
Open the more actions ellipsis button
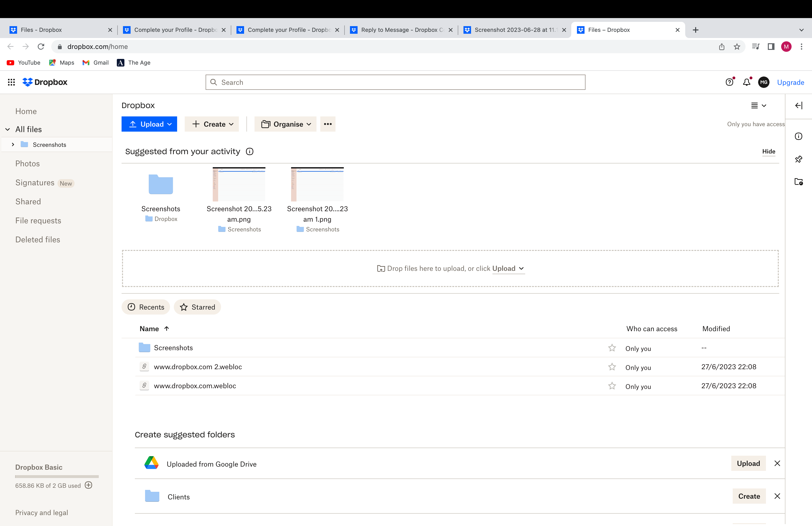click(328, 124)
